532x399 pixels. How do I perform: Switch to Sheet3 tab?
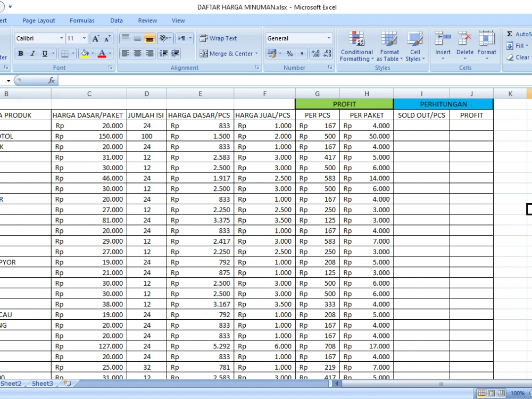click(43, 384)
